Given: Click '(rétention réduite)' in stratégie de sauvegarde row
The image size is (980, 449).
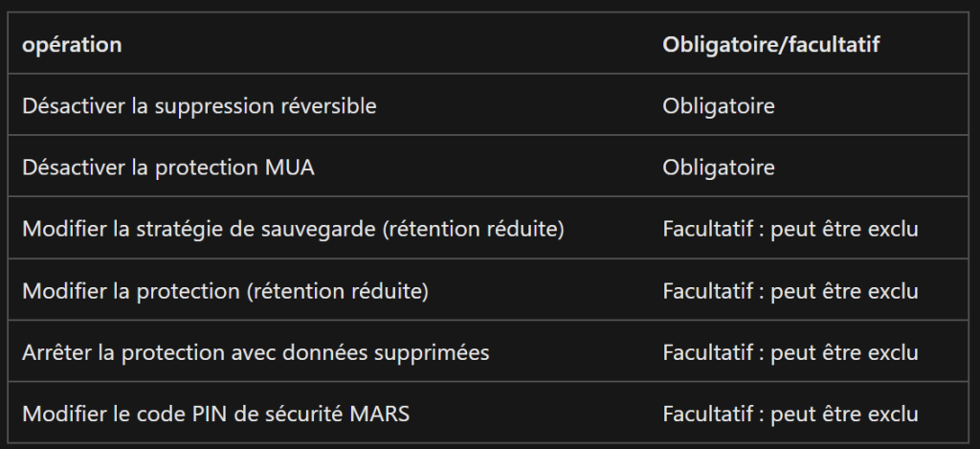Looking at the screenshot, I should 473,229.
